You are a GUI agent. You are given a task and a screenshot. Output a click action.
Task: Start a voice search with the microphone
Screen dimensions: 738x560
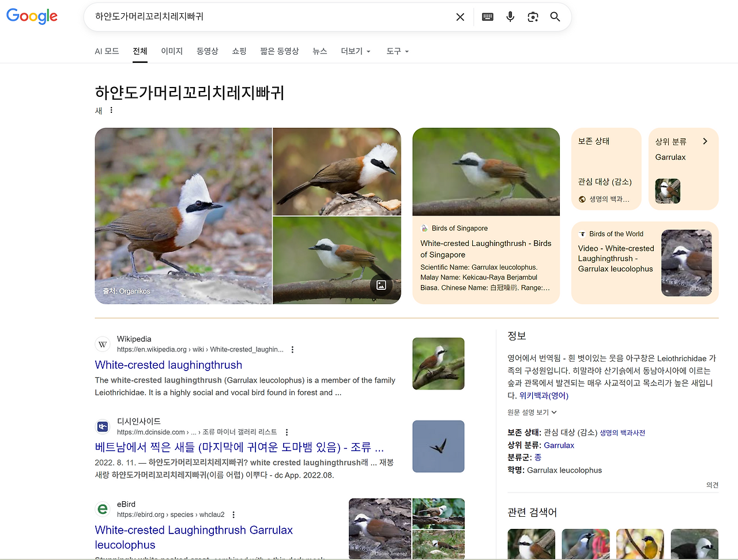click(510, 17)
